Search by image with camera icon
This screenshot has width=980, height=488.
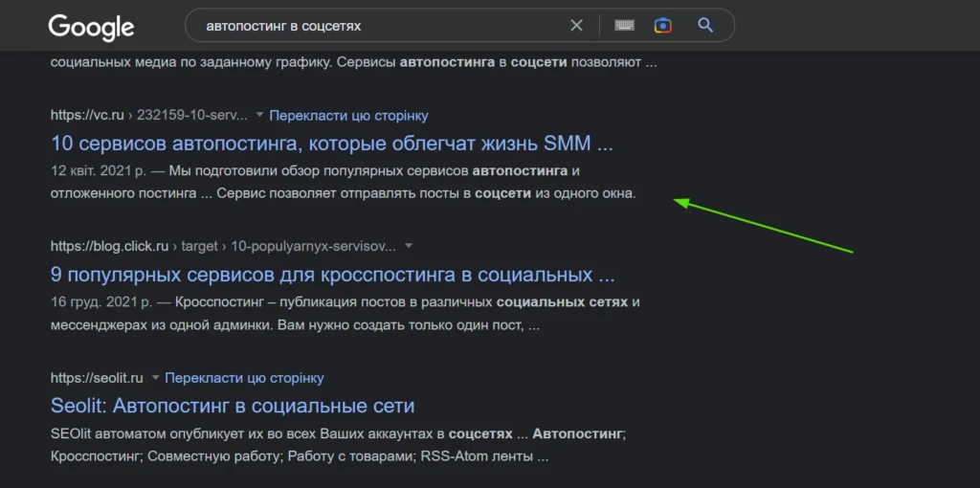pyautogui.click(x=663, y=26)
